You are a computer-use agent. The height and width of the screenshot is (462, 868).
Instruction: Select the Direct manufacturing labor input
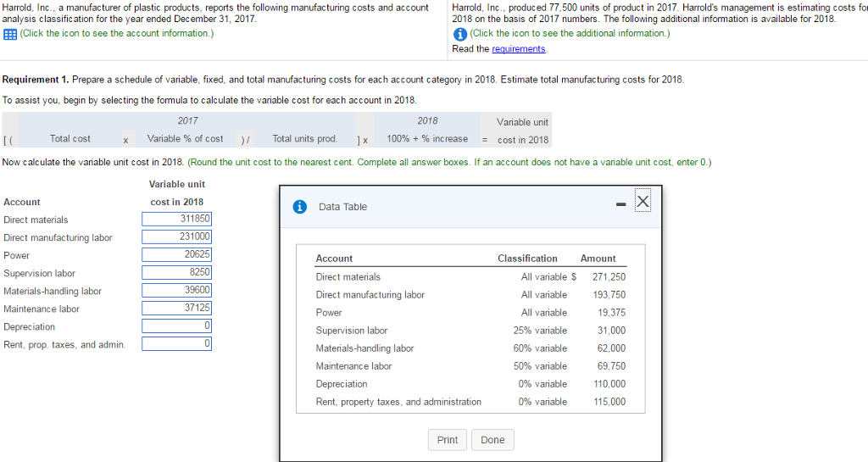point(176,237)
